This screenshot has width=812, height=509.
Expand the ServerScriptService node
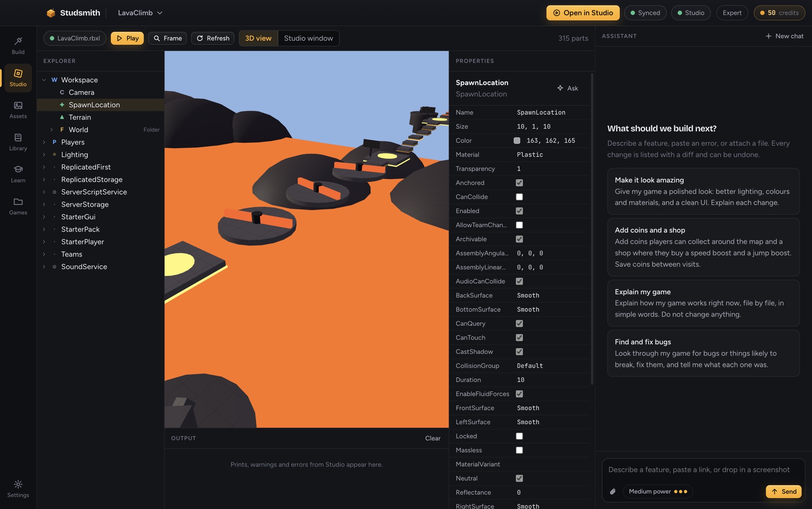(x=44, y=192)
